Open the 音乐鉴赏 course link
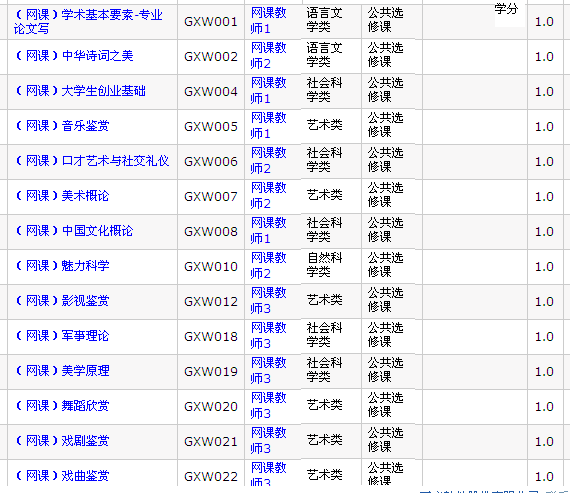Viewport: 570px width, 493px height. coord(62,126)
